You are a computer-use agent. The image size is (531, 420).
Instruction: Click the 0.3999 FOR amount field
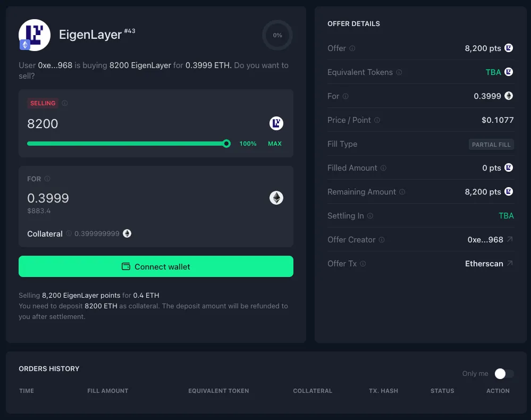click(x=48, y=198)
